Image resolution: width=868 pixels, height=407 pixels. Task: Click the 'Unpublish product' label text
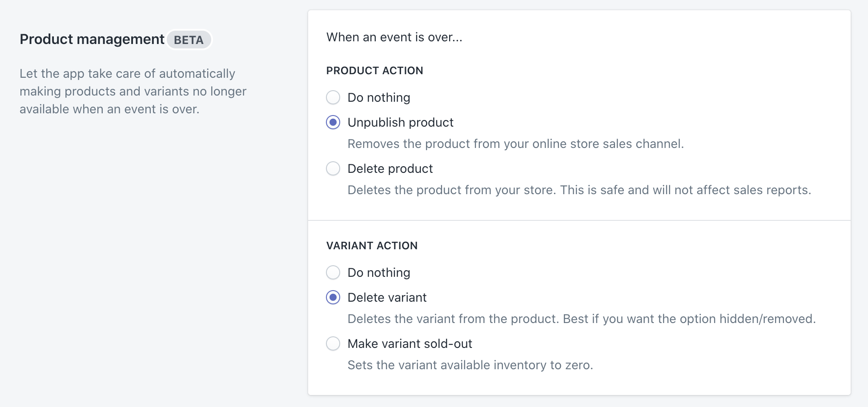click(401, 122)
